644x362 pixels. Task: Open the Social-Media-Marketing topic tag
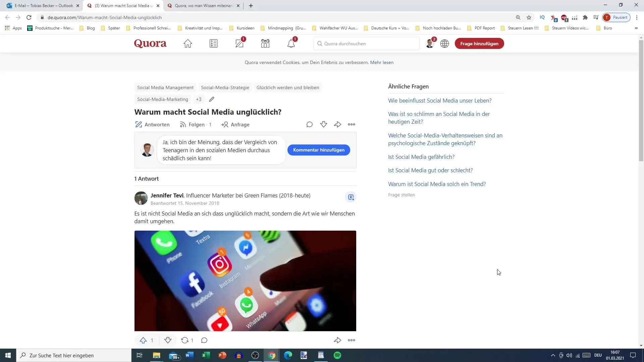tap(163, 99)
